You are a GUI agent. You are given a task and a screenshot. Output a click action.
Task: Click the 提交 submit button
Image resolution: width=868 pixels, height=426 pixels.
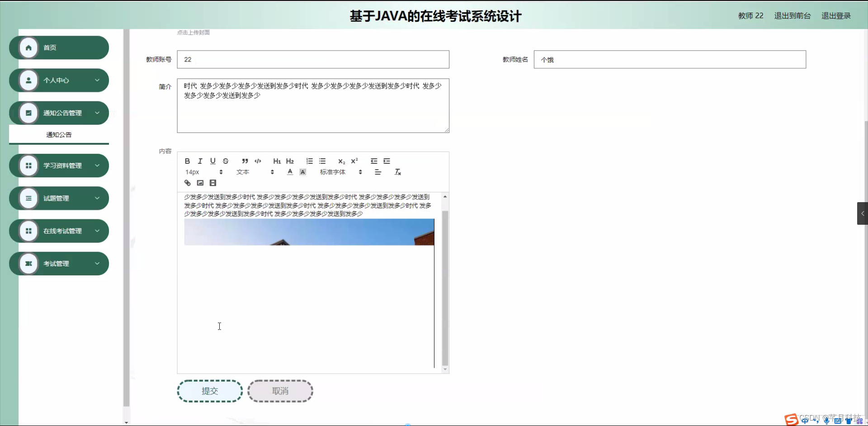pyautogui.click(x=209, y=391)
